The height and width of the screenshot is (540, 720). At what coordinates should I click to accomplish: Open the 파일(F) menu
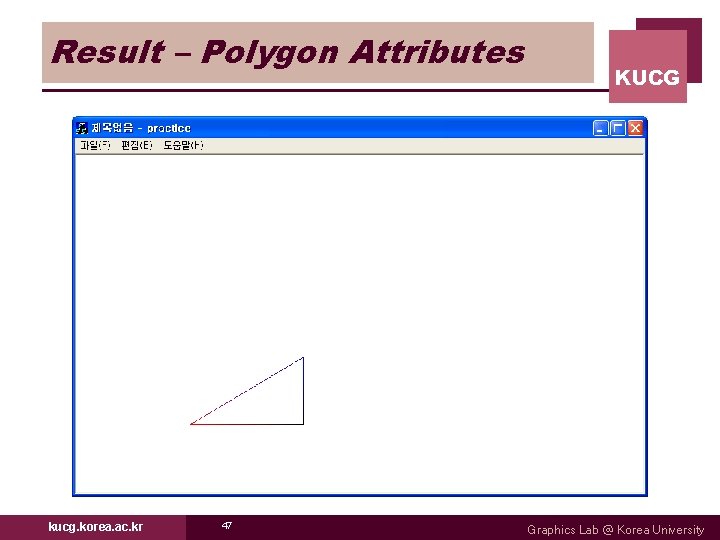pos(95,146)
